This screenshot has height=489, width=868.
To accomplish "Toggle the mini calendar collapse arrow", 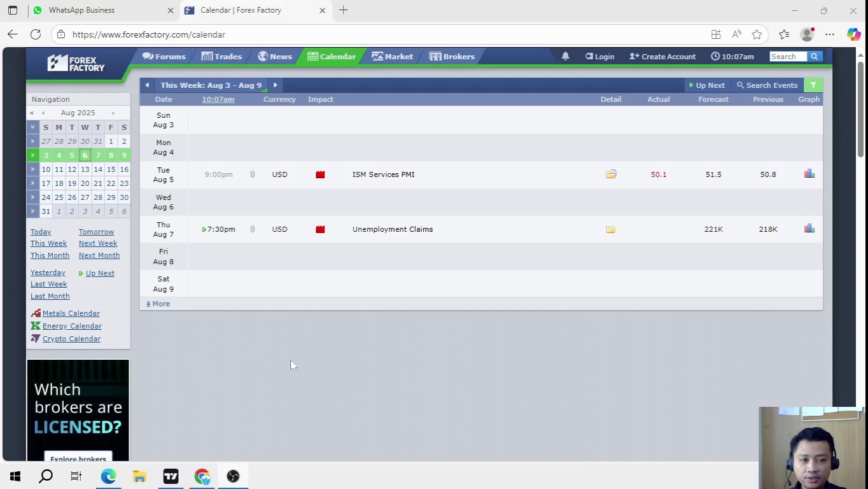I will pos(32,127).
